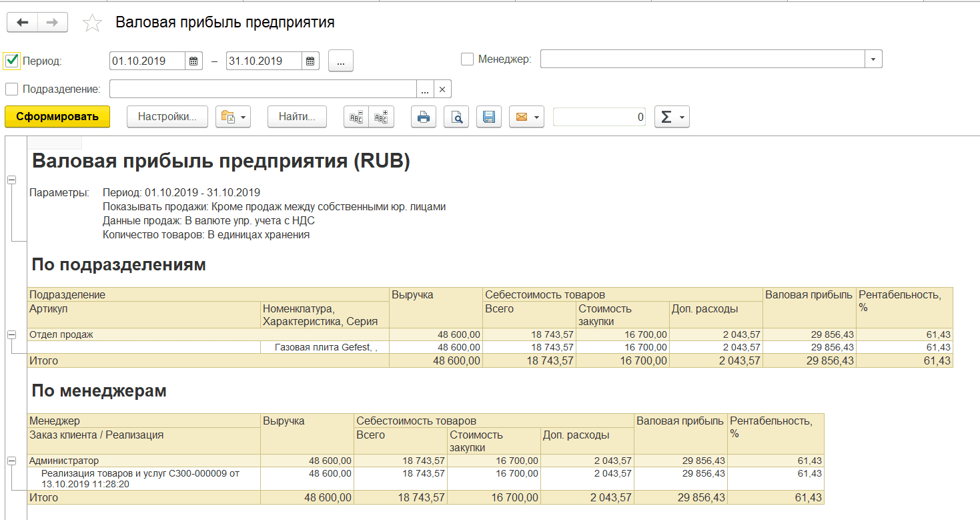980x520 pixels.
Task: Open the sum (Σ) dropdown button
Action: (x=672, y=117)
